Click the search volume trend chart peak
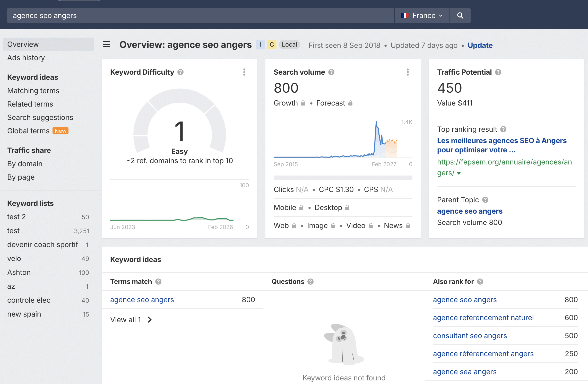The height and width of the screenshot is (384, 588). pyautogui.click(x=376, y=123)
